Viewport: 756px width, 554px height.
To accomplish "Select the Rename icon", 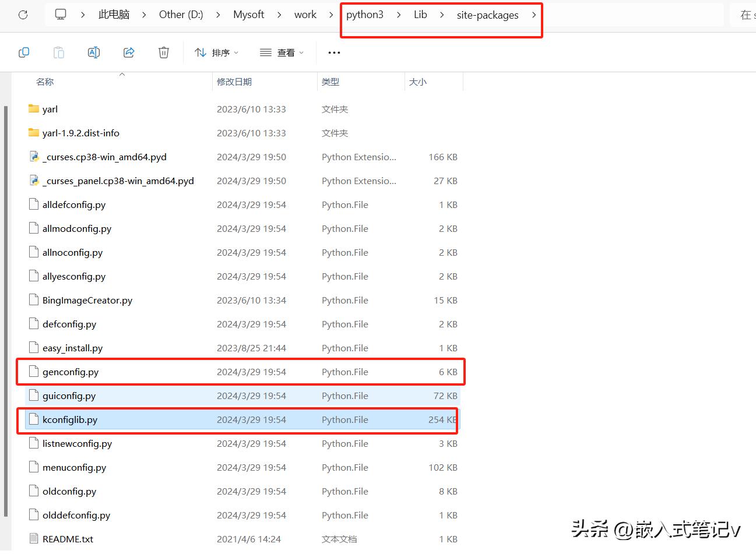I will click(x=94, y=52).
